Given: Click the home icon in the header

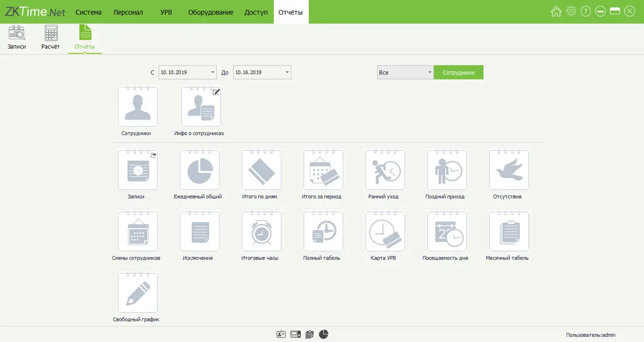Looking at the screenshot, I should (x=556, y=11).
